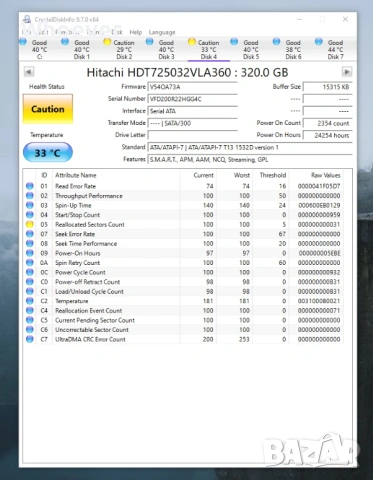Click raw value 00000000071 of Reallocation Event Count
The height and width of the screenshot is (480, 373).
319,310
